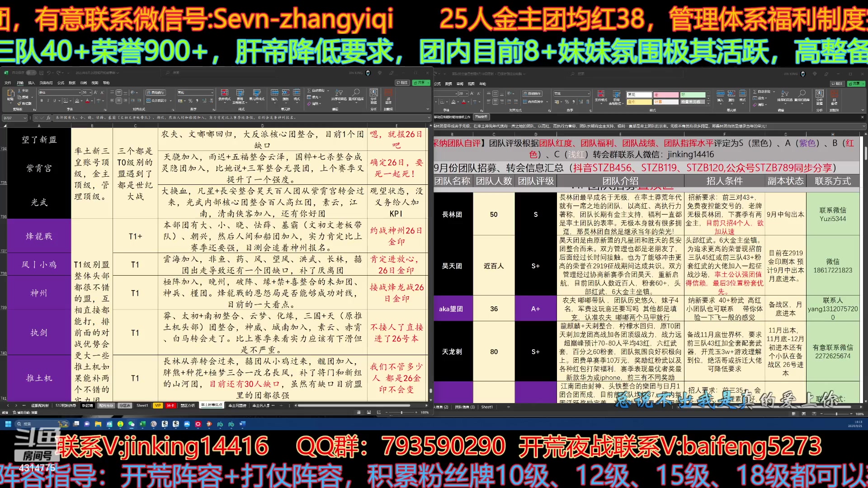Open 套用表格格式 in left Excel ribbon

coord(240,96)
